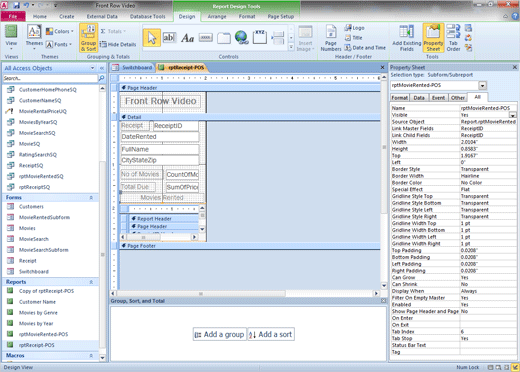
Task: Click the Save icon in quick access toolbar
Action: coord(16,5)
